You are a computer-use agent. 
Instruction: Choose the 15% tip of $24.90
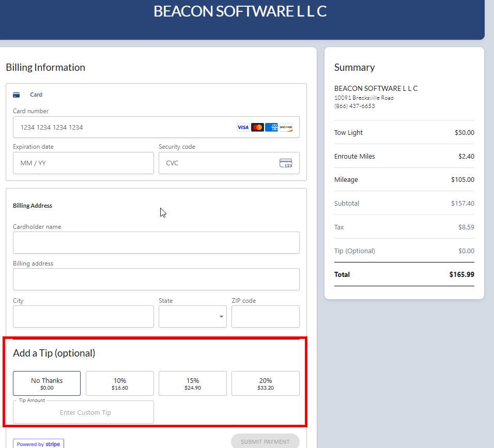pyautogui.click(x=193, y=383)
